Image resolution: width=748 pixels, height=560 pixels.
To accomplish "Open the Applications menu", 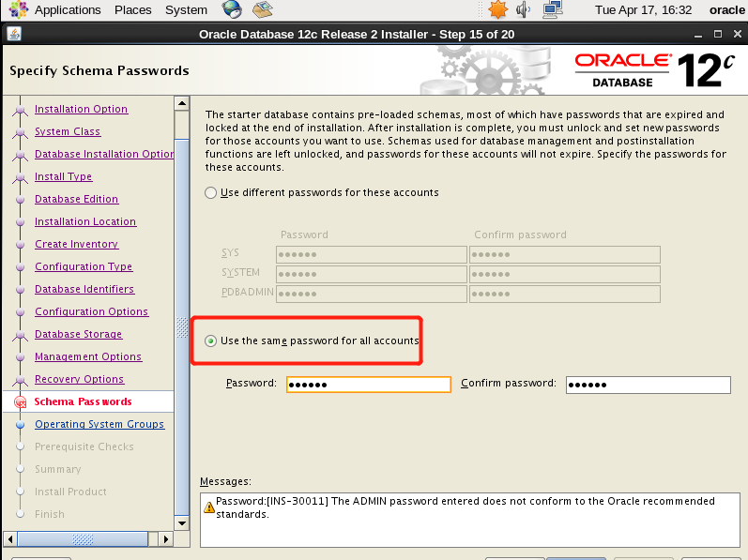I will point(68,10).
